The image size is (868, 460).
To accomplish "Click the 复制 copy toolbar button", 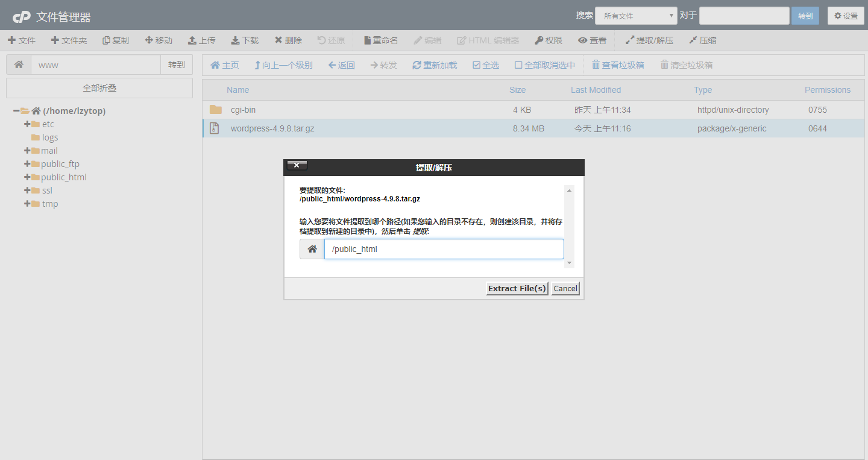I will pyautogui.click(x=116, y=40).
